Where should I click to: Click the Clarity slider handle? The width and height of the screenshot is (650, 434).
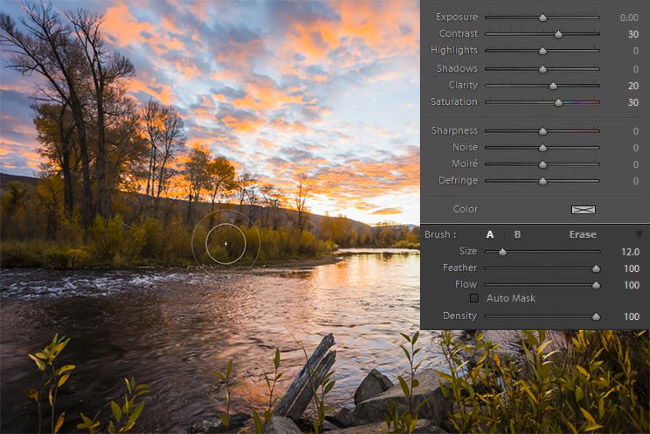point(553,86)
